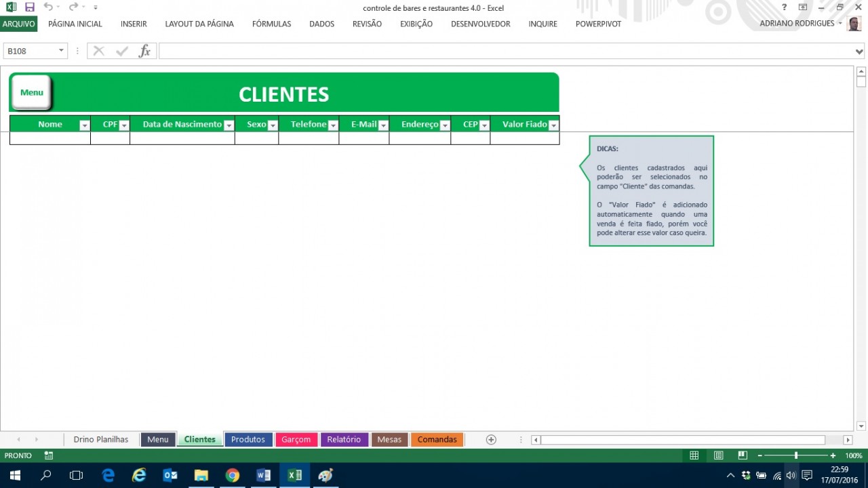The image size is (868, 488).
Task: Open the CPF column filter dropdown
Action: coord(124,125)
